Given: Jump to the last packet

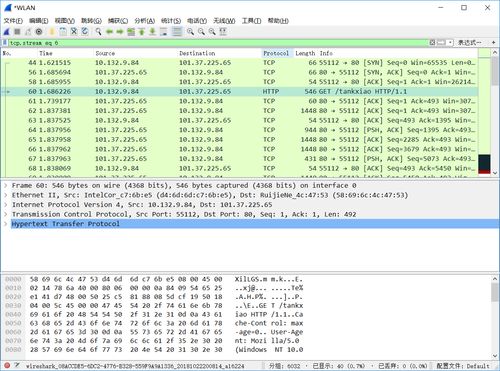Looking at the screenshot, I should point(153,32).
